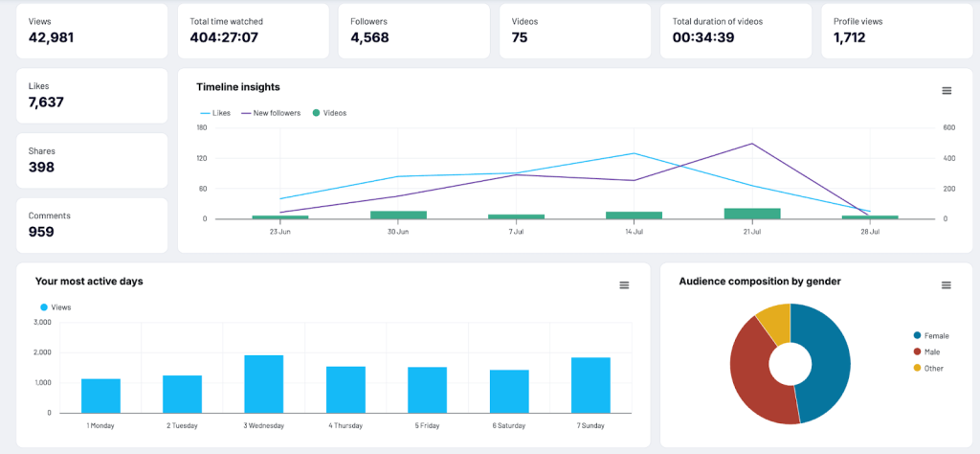
Task: Open the Timeline insights chart menu
Action: [x=947, y=91]
